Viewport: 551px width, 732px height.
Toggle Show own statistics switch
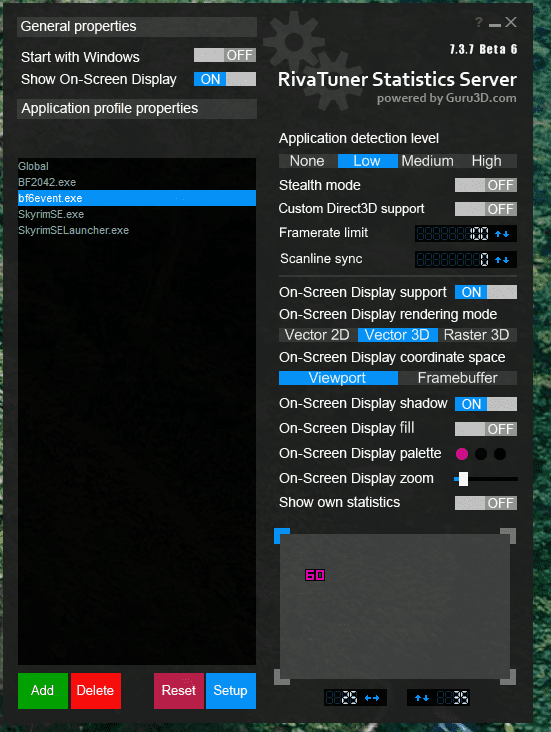click(486, 503)
